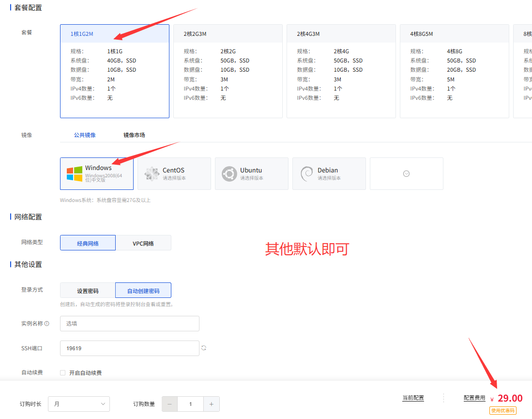Screen dimensions: 532x419
Task: Click the instance name help icon
Action: [47, 324]
